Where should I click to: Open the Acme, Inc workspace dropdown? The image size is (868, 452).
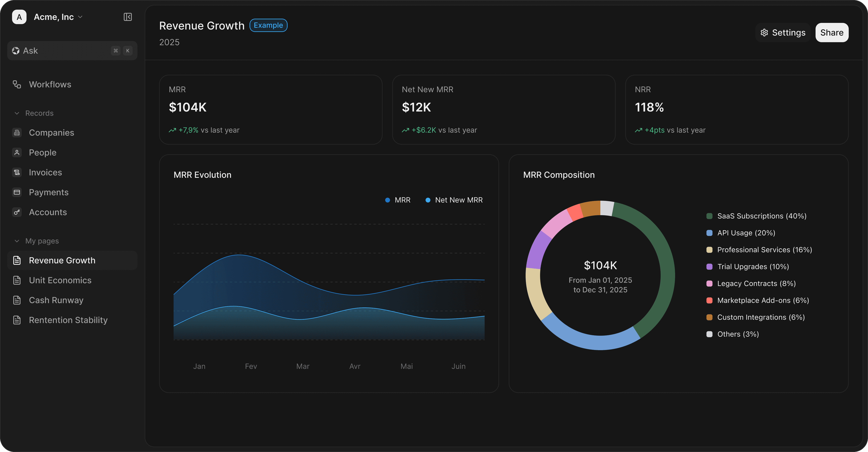pos(80,16)
